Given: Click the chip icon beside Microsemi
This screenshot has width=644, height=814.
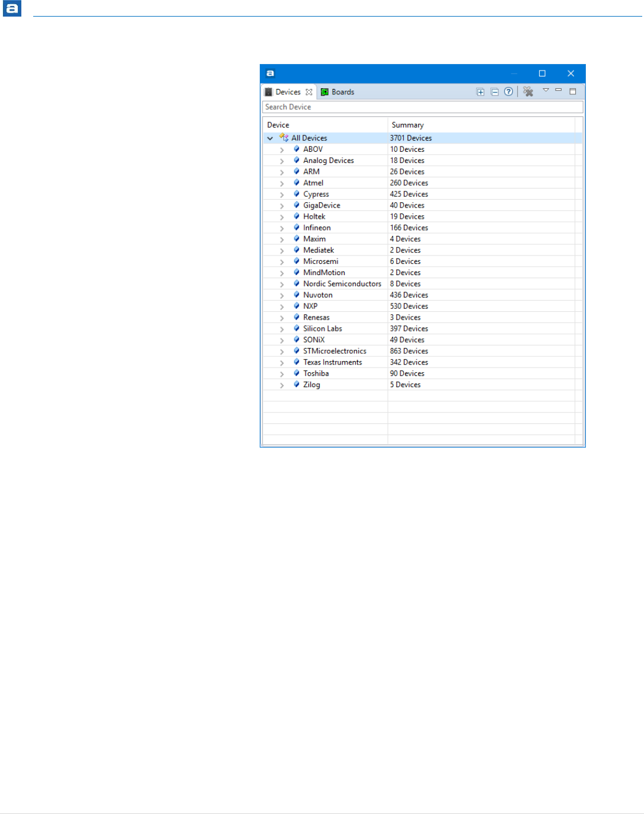Looking at the screenshot, I should point(297,261).
